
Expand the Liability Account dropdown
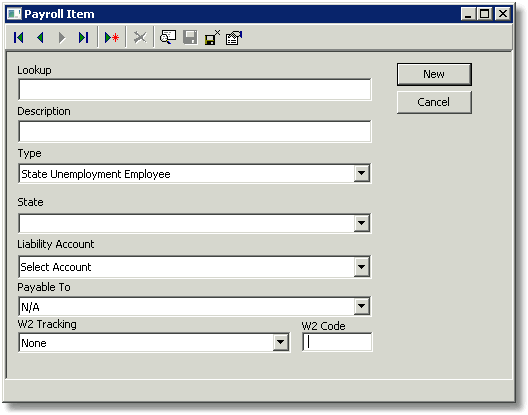(362, 267)
